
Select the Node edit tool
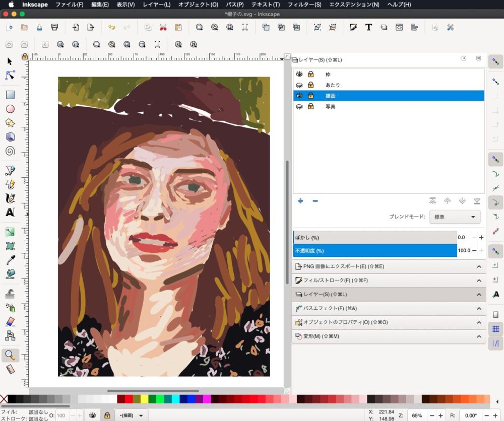10,76
